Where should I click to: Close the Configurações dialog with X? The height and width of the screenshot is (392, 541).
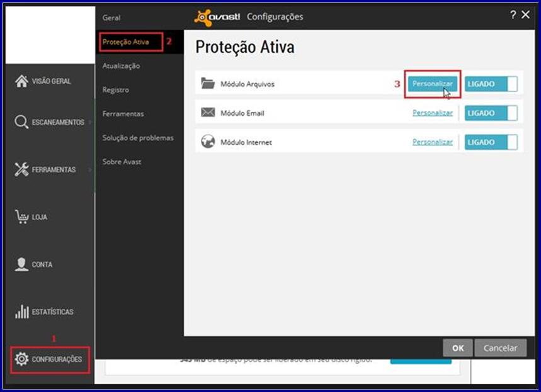tap(525, 14)
